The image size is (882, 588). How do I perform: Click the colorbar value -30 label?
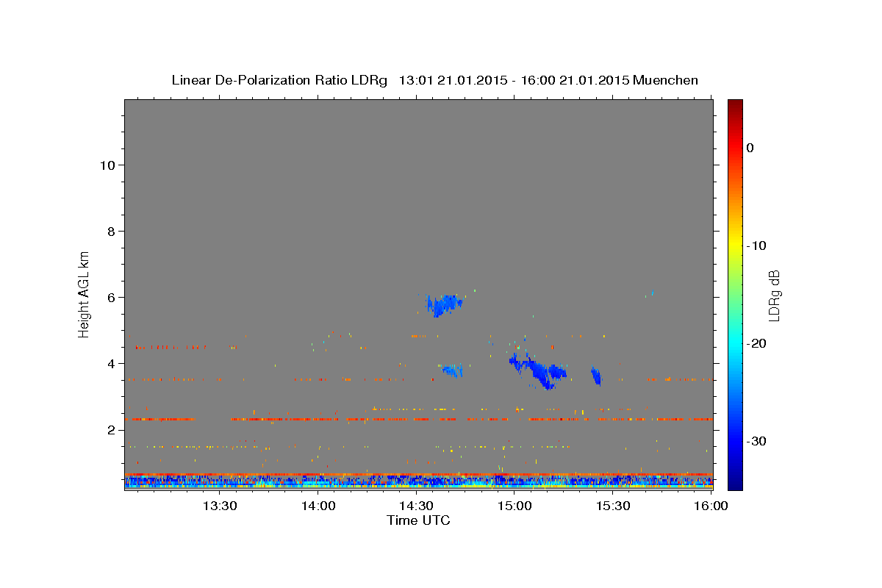(757, 441)
